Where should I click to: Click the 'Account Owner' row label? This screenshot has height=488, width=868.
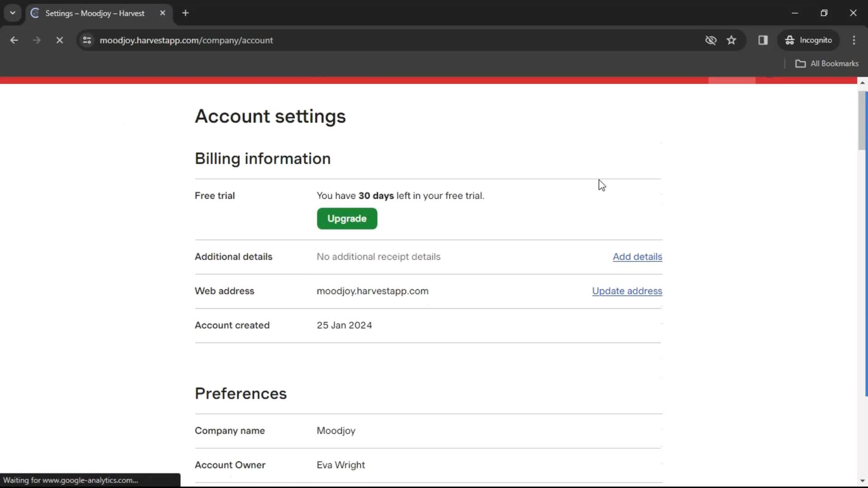tap(230, 465)
